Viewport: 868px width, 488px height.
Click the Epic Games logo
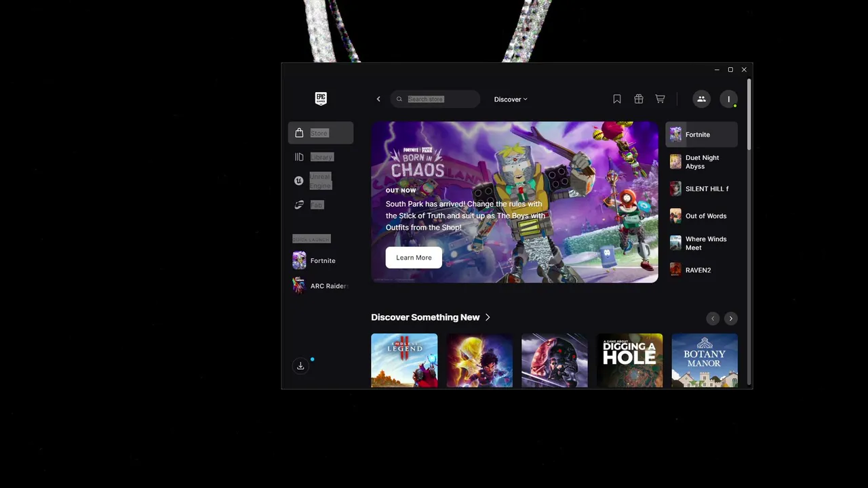(321, 99)
